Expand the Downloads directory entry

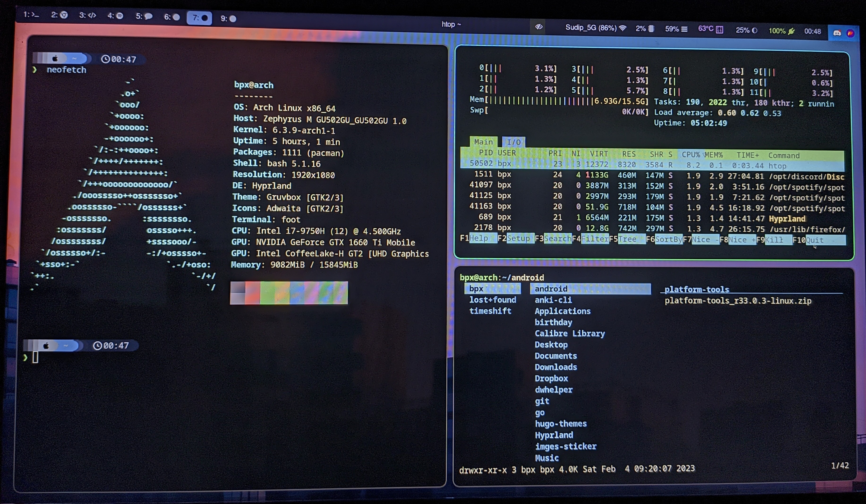(556, 367)
